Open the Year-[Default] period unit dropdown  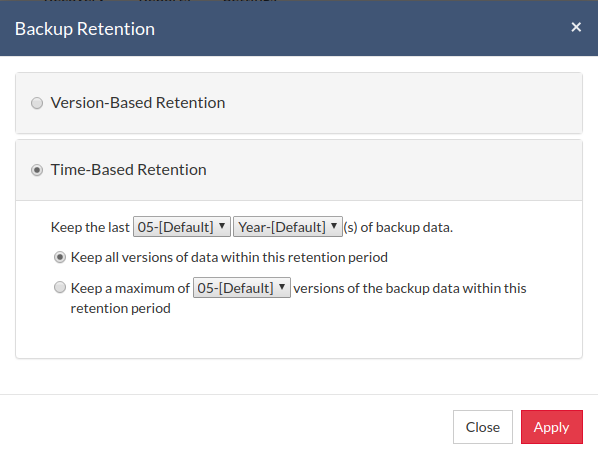tap(288, 227)
